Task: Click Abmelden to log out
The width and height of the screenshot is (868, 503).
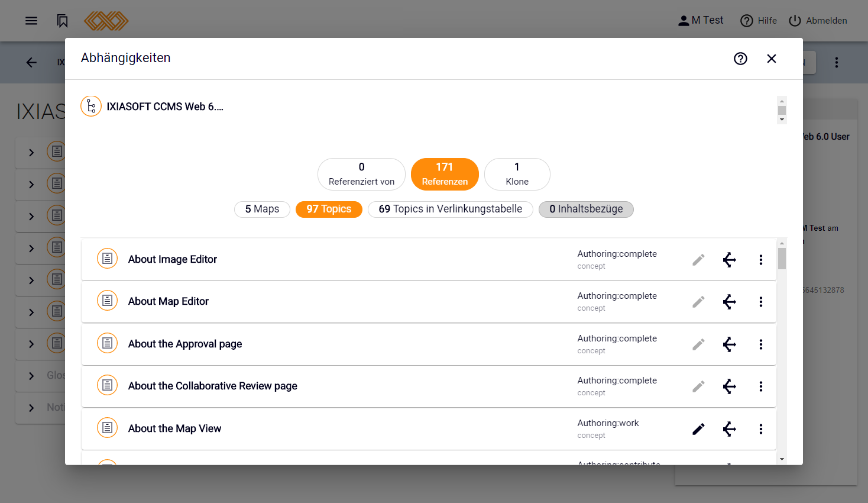Action: coord(818,20)
